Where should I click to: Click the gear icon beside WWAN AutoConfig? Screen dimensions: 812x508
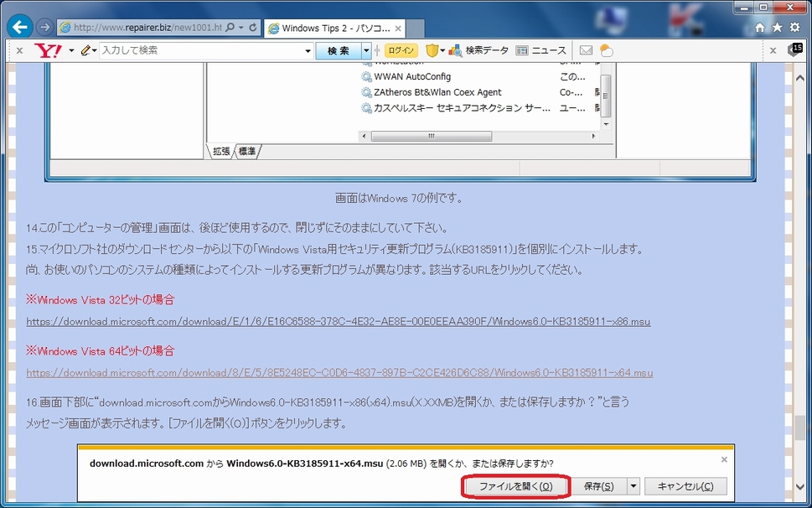367,76
